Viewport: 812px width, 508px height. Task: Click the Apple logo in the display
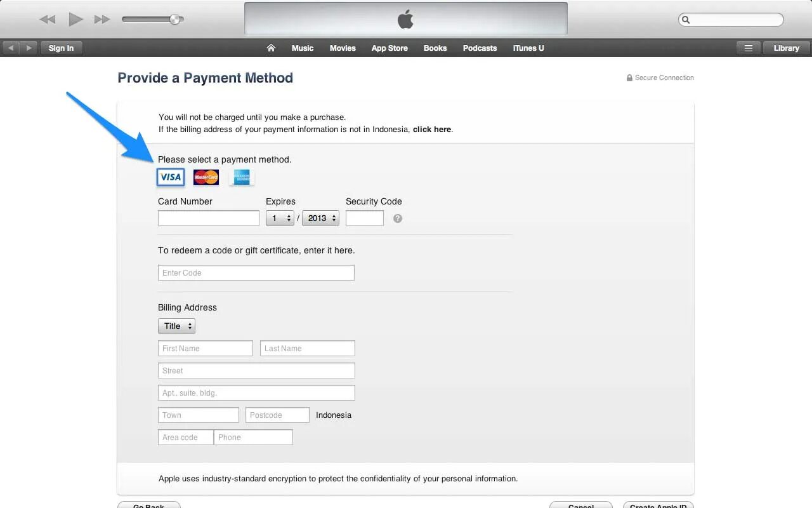click(x=406, y=20)
